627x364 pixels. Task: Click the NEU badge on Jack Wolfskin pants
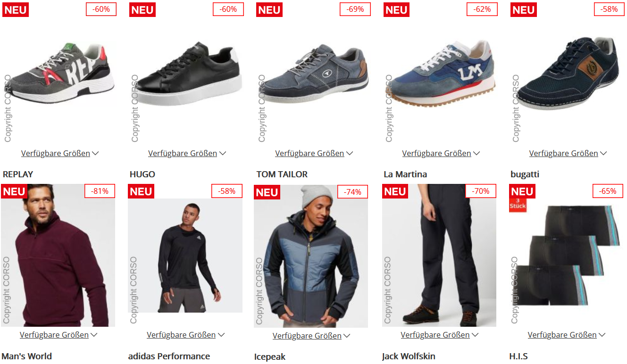click(x=395, y=191)
